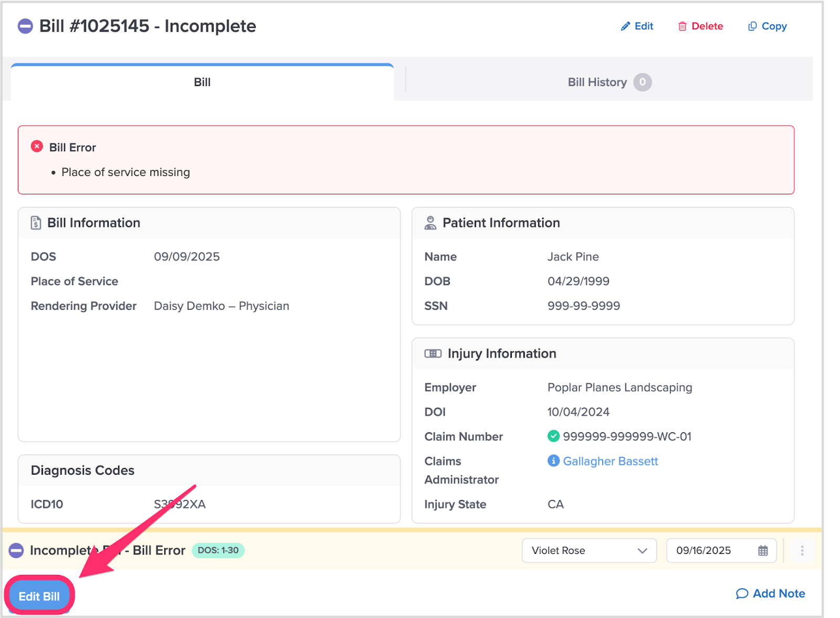Click the green claim number verified checkmark

coord(553,436)
